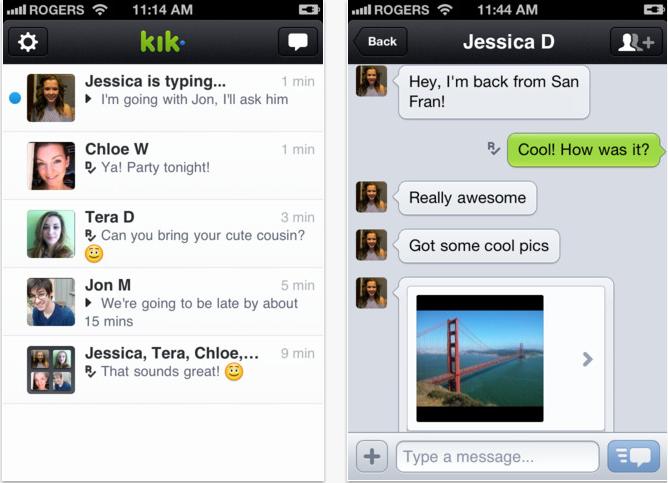Tap the kik logo in the header
Image resolution: width=668 pixels, height=483 pixels.
pos(163,42)
